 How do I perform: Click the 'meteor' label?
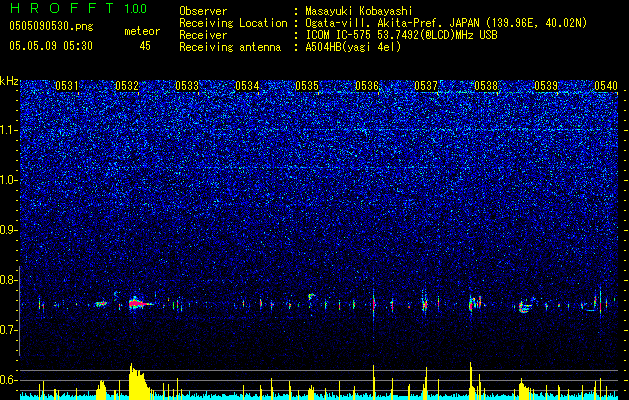(x=142, y=31)
